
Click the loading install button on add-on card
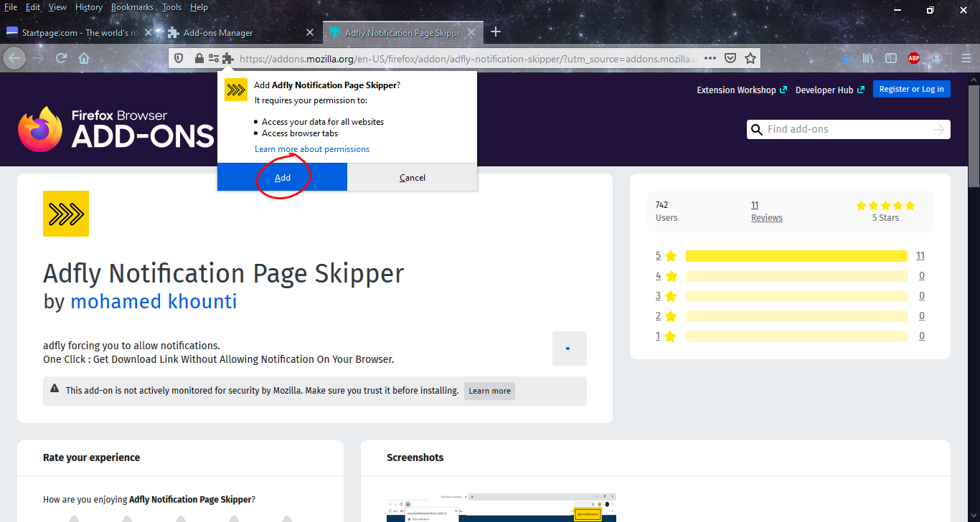pos(570,348)
